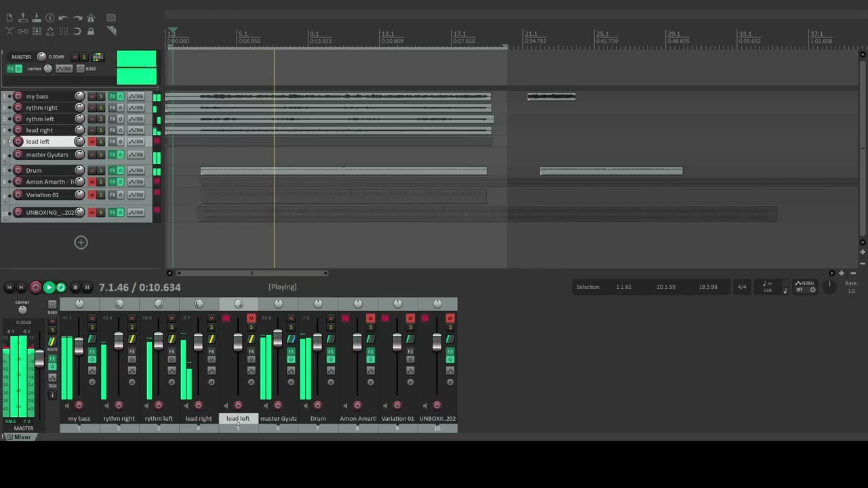
Task: Click the Redo arrow icon
Action: pos(77,18)
